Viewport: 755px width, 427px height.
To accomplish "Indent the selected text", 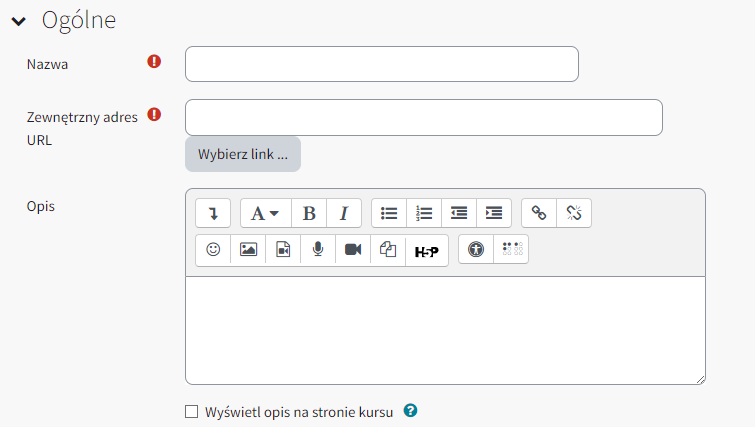I will pyautogui.click(x=494, y=213).
